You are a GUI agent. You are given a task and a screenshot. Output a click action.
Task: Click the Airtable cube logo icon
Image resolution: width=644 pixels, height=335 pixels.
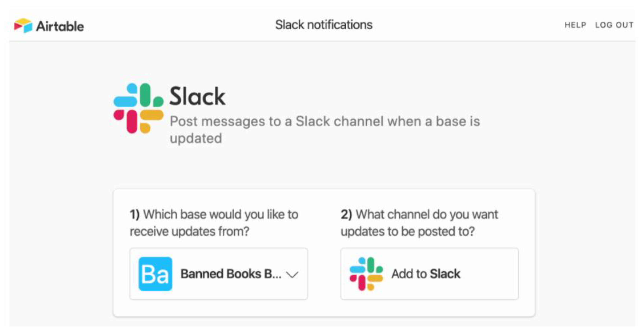(x=23, y=26)
